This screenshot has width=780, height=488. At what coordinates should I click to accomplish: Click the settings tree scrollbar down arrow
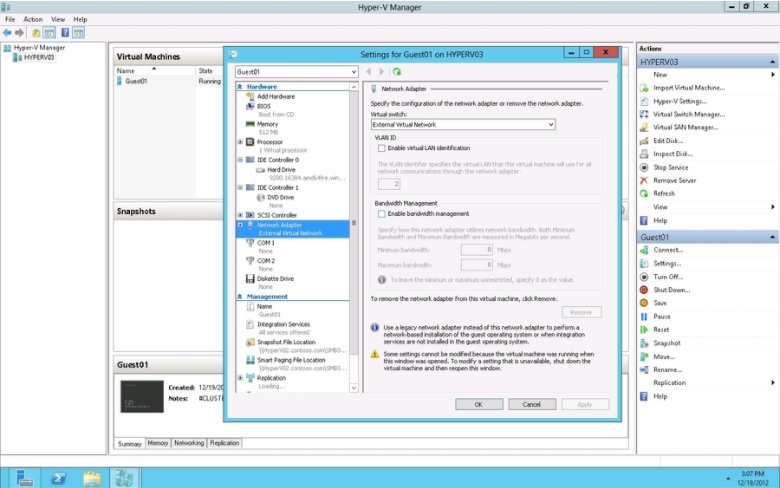click(x=354, y=388)
